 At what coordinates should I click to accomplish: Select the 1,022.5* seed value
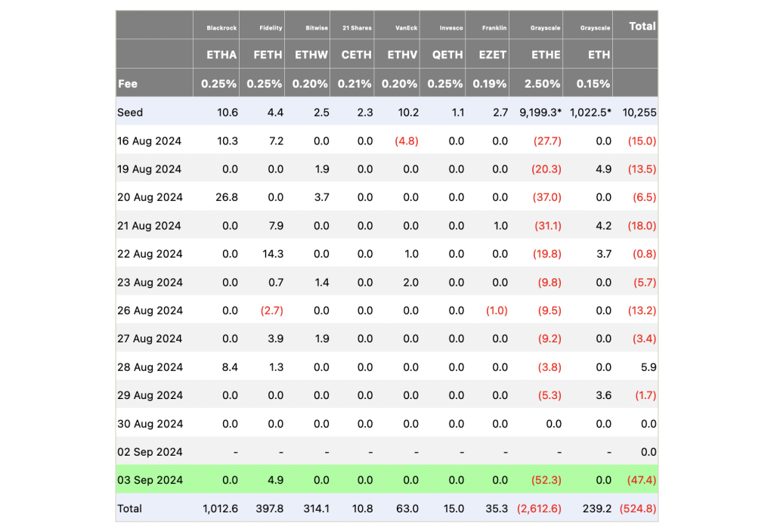pyautogui.click(x=590, y=113)
